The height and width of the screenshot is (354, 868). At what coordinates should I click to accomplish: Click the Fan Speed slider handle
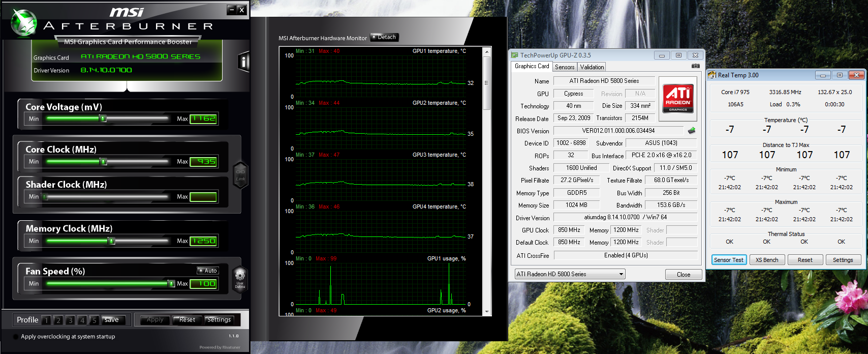(171, 283)
